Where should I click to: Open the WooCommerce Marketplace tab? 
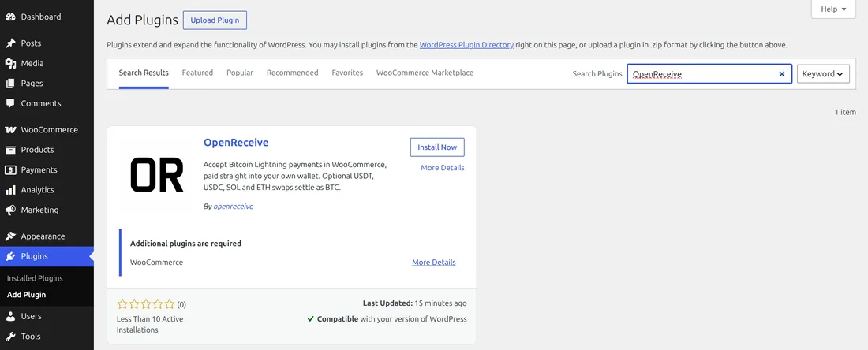[425, 73]
